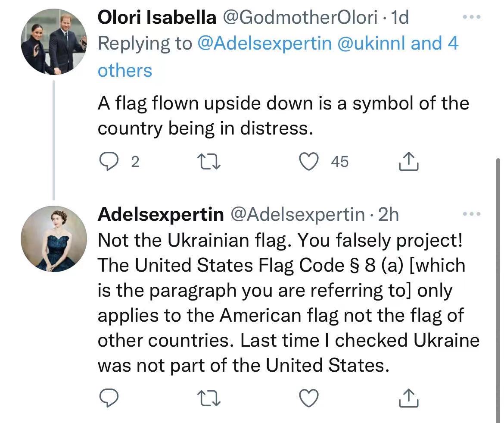504x423 pixels.
Task: Open Adelsexpertin's profile by display name
Action: click(x=161, y=214)
